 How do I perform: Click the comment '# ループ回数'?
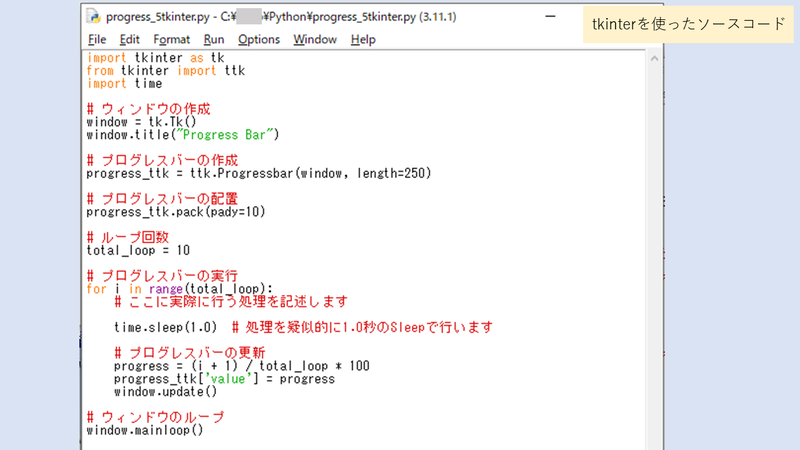(x=128, y=237)
